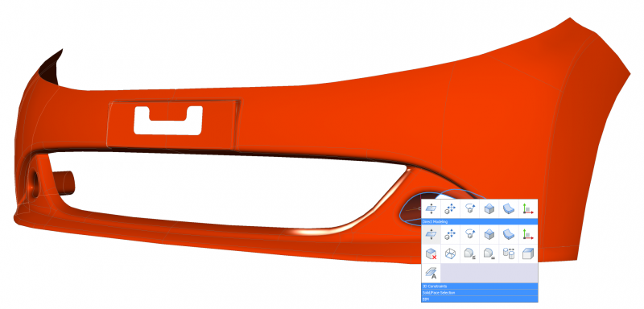Click the layered planes icon with letter A
Image resolution: width=644 pixels, height=309 pixels.
[431, 273]
